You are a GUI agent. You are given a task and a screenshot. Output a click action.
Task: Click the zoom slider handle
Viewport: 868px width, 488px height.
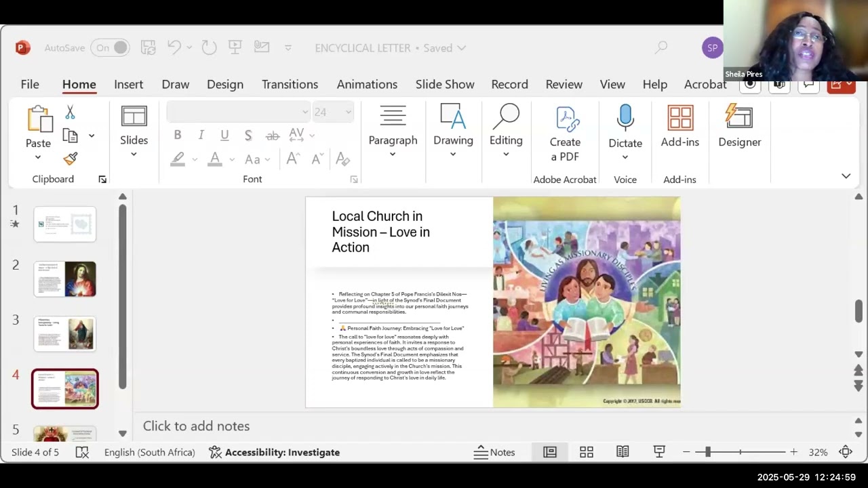coord(707,452)
